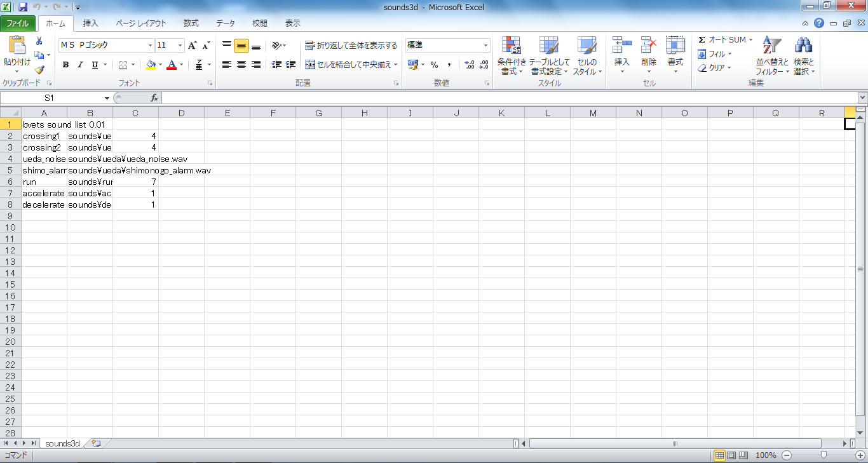
Task: Open Find & Select (検索と選択)
Action: (804, 56)
